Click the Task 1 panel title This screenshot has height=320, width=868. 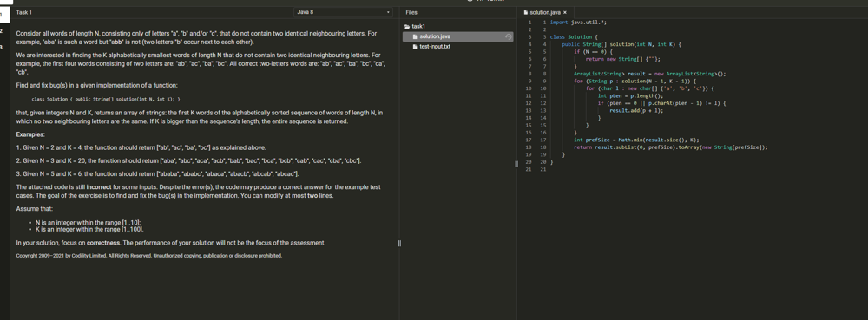[x=23, y=12]
